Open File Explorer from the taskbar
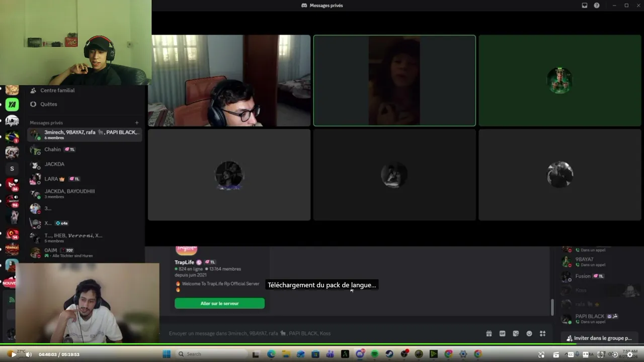 click(x=286, y=354)
